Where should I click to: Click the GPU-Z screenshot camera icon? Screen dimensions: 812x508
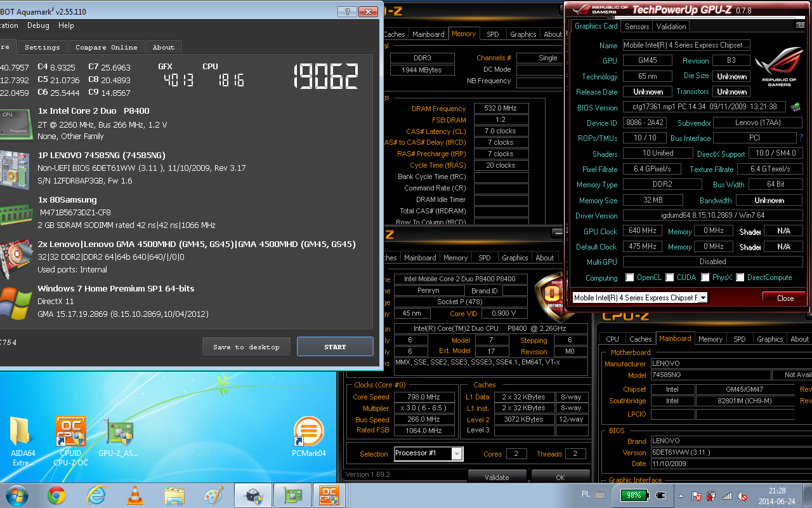[x=800, y=25]
